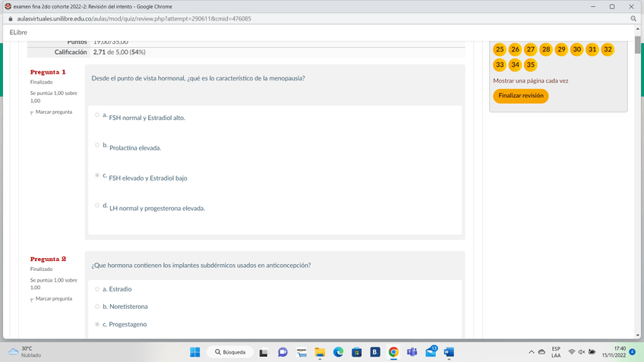Open Microsoft Teams from the taskbar
Viewport: 644px width, 362px height.
pos(412,352)
